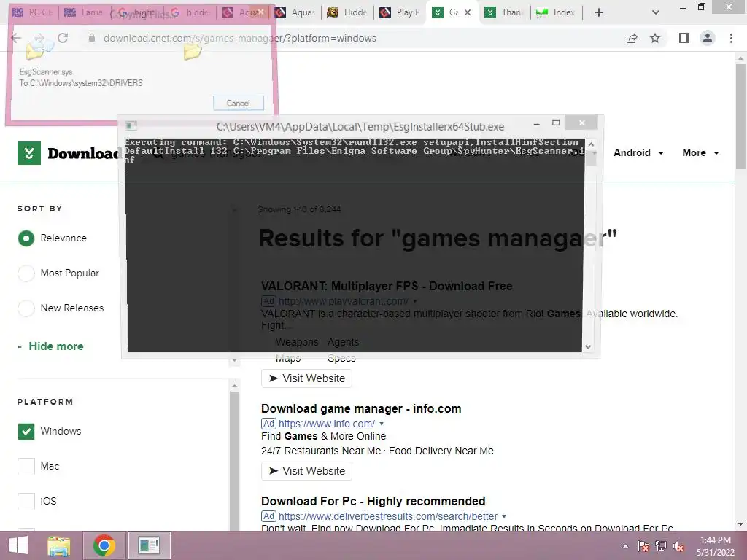Expand the Android dropdown menu
747x560 pixels.
(x=638, y=153)
